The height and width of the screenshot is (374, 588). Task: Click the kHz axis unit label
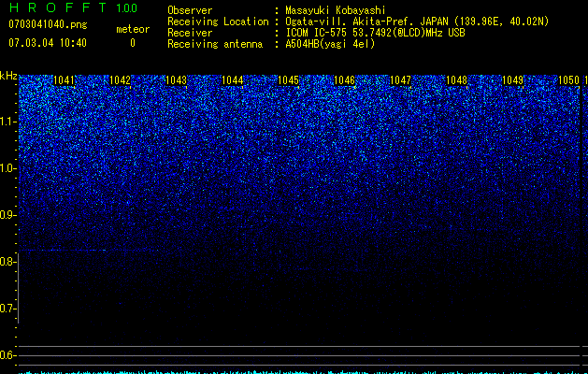[x=8, y=76]
